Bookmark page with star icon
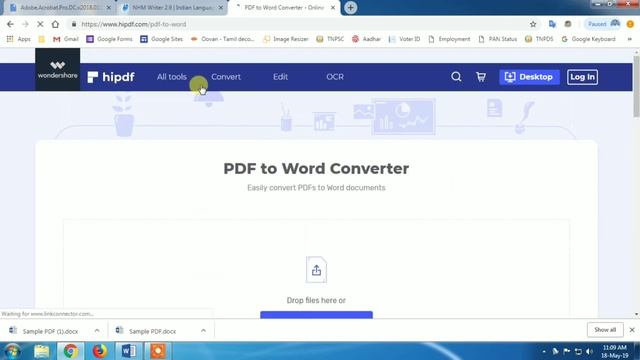This screenshot has width=640, height=360. click(x=533, y=24)
